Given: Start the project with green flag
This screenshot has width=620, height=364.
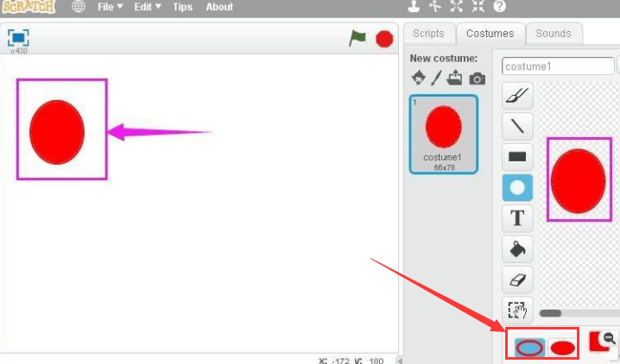Looking at the screenshot, I should tap(357, 39).
